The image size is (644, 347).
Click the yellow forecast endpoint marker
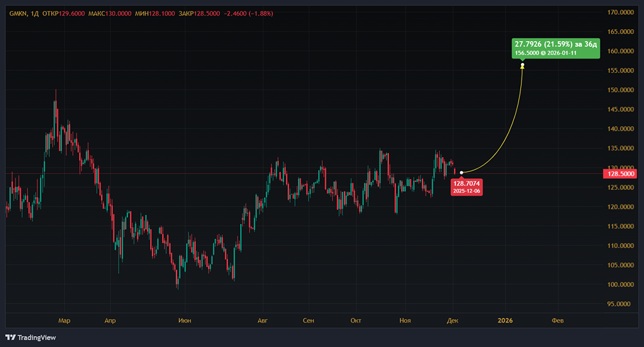click(x=522, y=66)
